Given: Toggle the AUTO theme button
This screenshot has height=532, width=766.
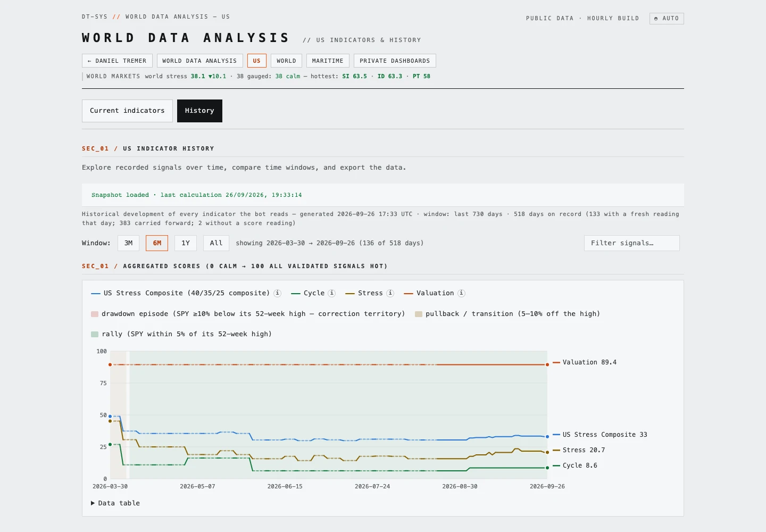Looking at the screenshot, I should tap(667, 19).
